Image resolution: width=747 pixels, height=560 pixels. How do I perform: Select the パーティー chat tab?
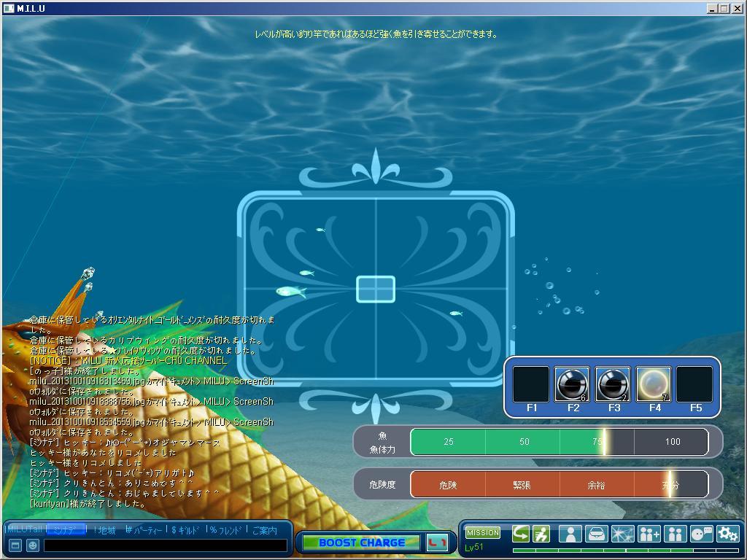144,530
